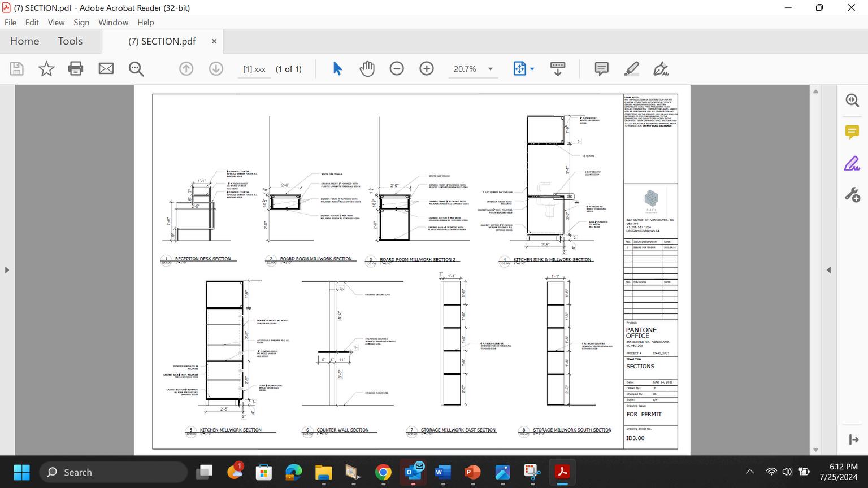Add document to starred files
The height and width of the screenshot is (488, 868).
(46, 69)
